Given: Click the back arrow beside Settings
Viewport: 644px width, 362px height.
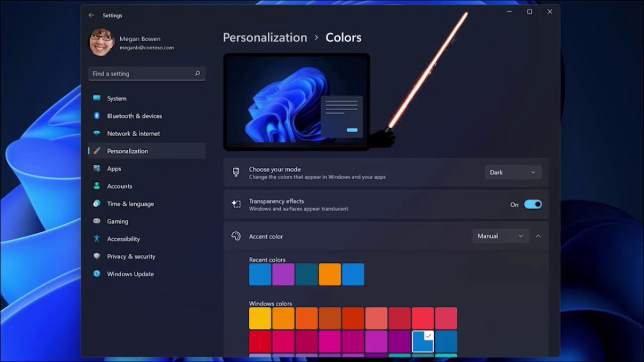Looking at the screenshot, I should point(91,16).
